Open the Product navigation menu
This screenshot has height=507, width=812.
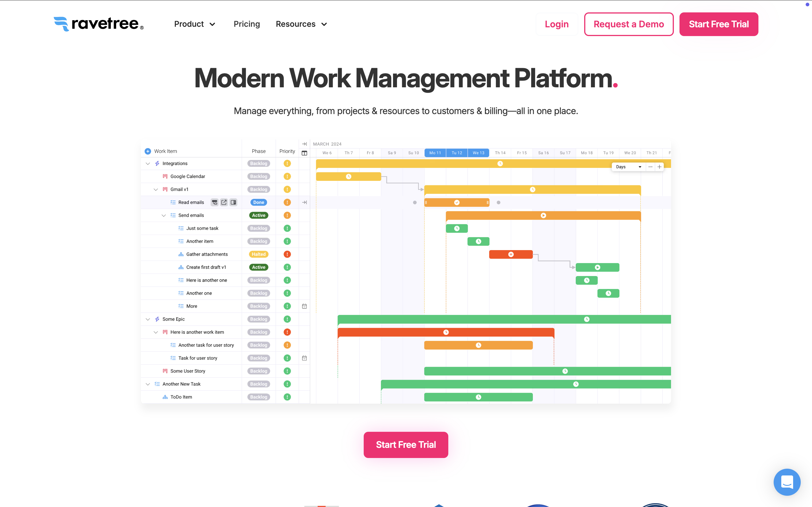tap(195, 24)
